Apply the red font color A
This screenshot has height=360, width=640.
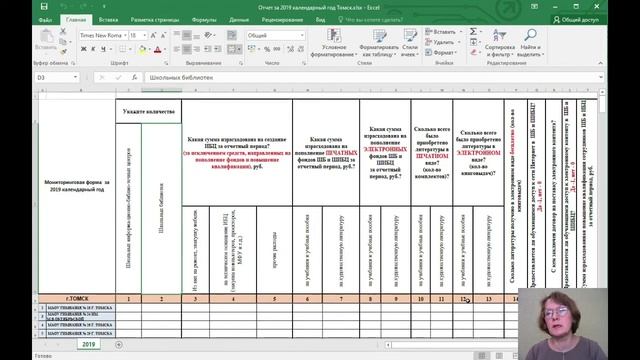pos(158,49)
